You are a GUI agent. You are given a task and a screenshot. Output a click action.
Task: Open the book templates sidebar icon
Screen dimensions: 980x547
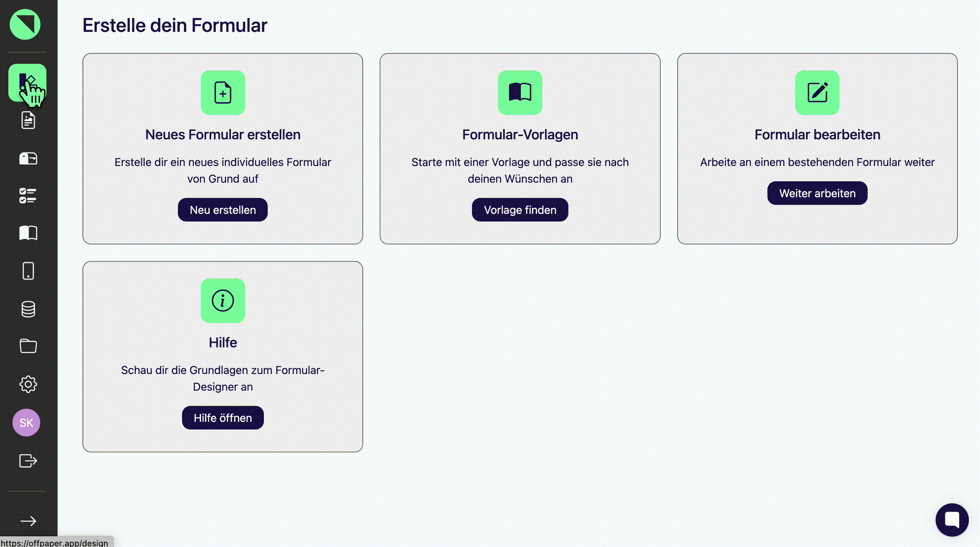[x=28, y=233]
